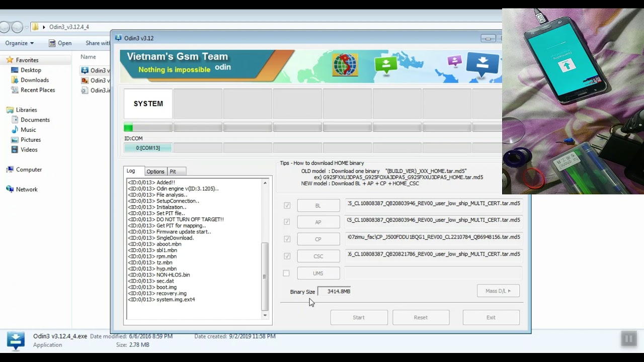Screen dimensions: 644x362
Task: Click the Odin3 v3.12 title bar icon
Action: [118, 38]
